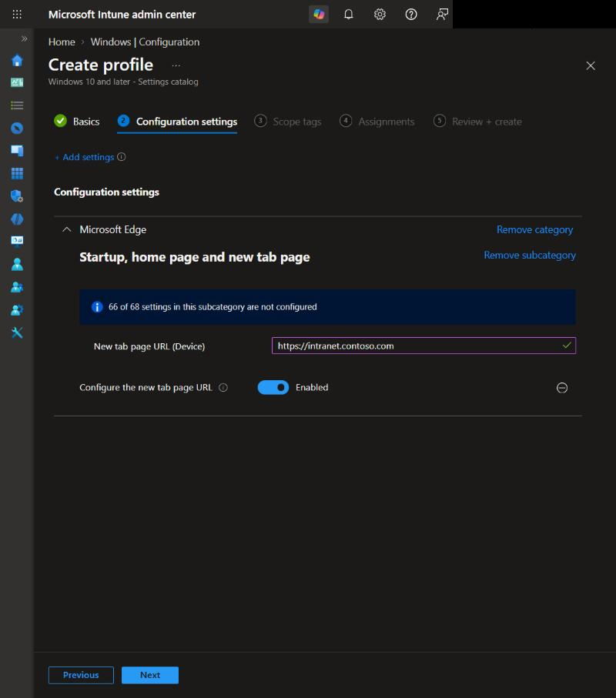Image resolution: width=616 pixels, height=698 pixels.
Task: Click the Next button
Action: 150,675
